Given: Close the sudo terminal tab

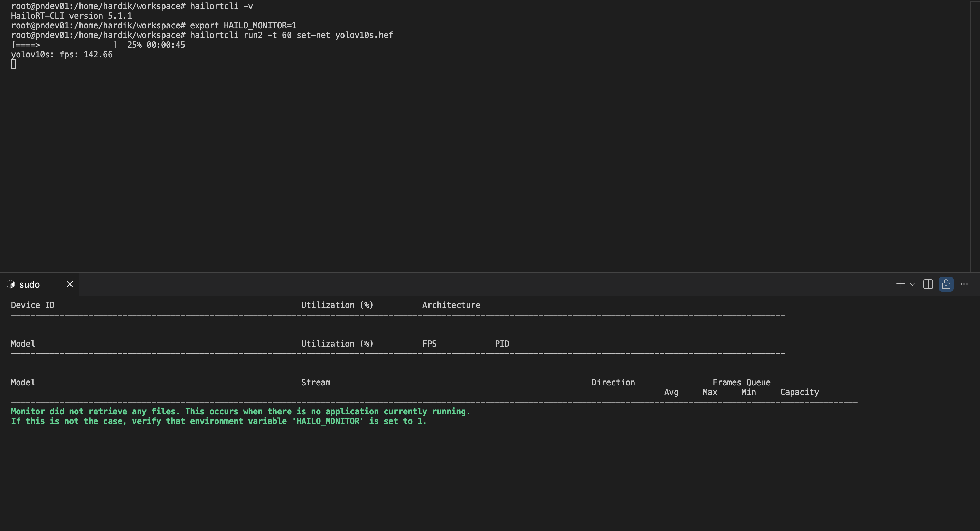Looking at the screenshot, I should tap(69, 284).
